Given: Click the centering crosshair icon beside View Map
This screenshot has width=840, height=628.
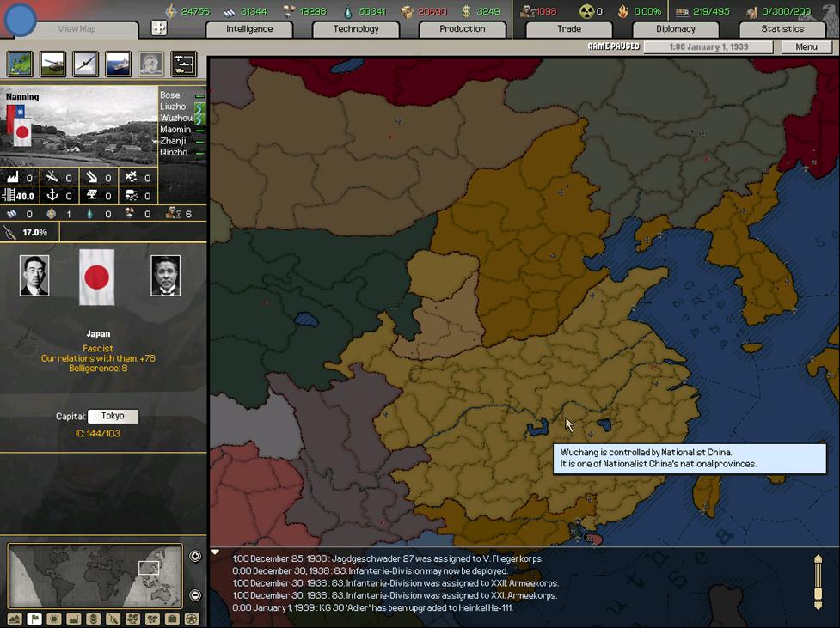Looking at the screenshot, I should click(x=159, y=28).
